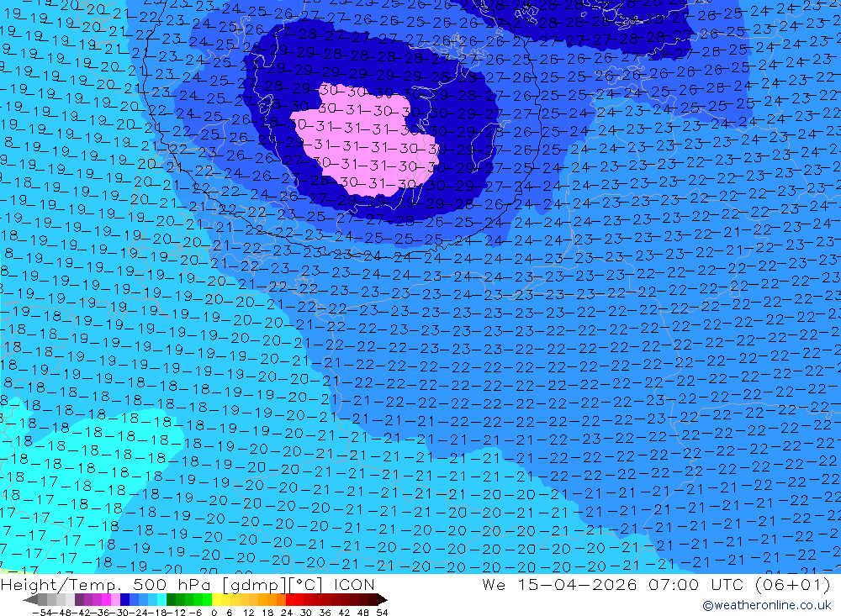Image resolution: width=841 pixels, height=616 pixels.
Task: Click the 'Height/Temp. 500 hPa' title text
Action: click(108, 584)
